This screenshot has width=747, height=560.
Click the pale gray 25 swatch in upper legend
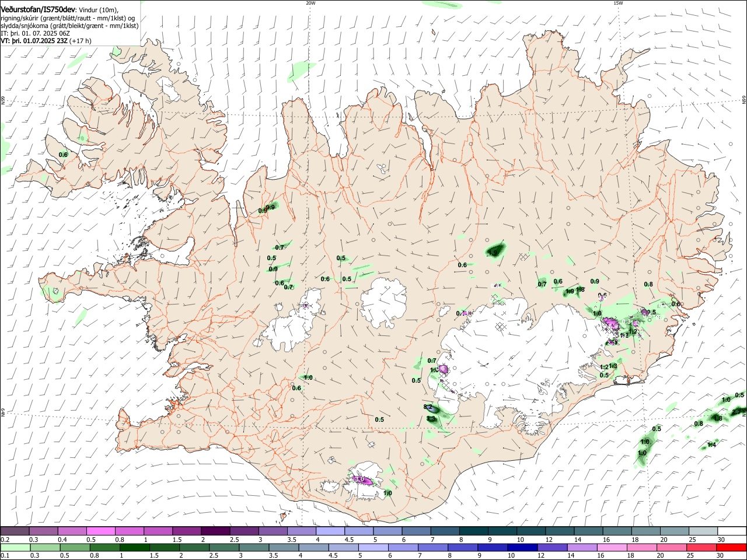click(703, 531)
